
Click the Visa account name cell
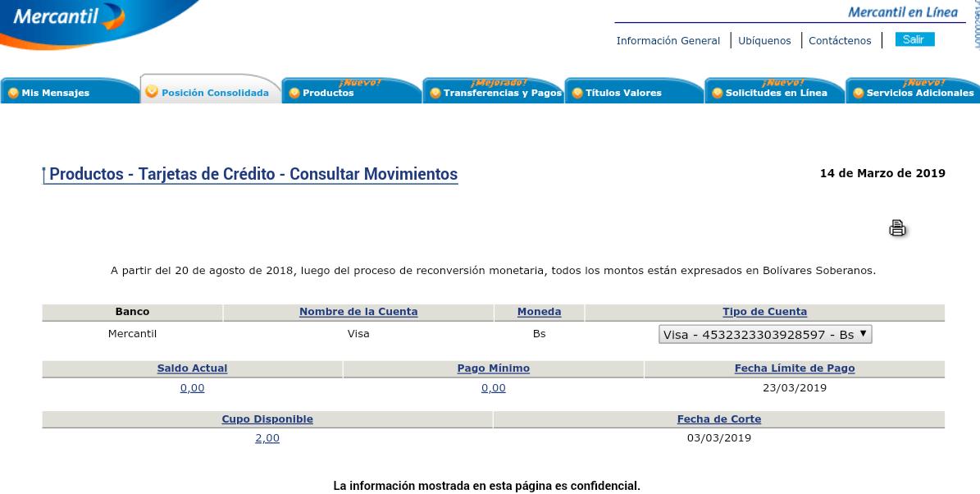pos(358,333)
